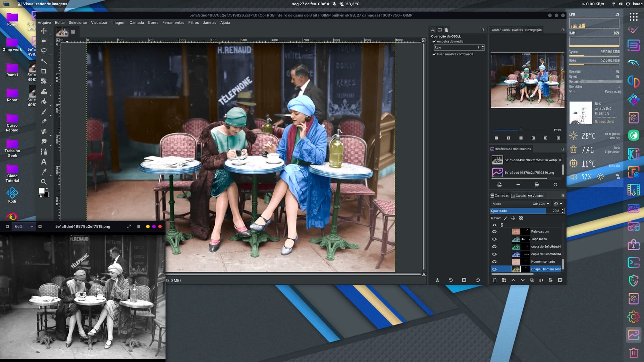This screenshot has height=362, width=644.
Task: Switch to the Vetores tab
Action: click(536, 196)
